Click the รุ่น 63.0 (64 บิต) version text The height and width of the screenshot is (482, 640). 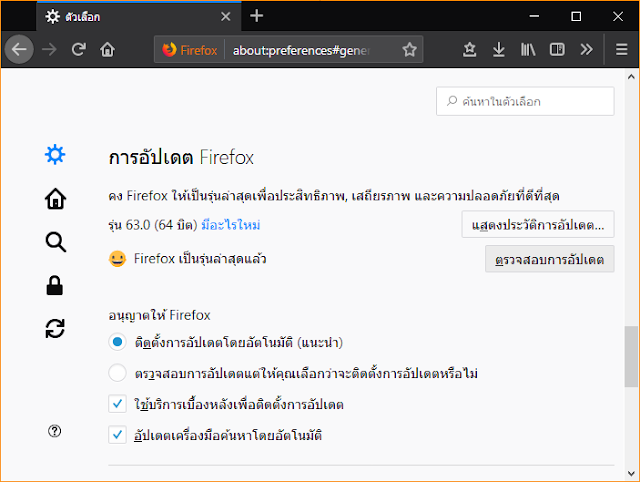[x=153, y=225]
